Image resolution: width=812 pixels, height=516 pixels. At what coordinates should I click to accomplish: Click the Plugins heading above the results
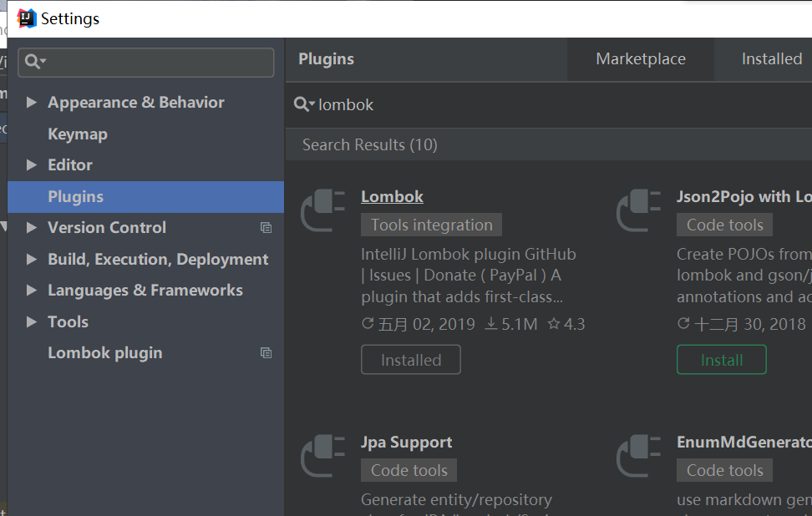click(327, 59)
